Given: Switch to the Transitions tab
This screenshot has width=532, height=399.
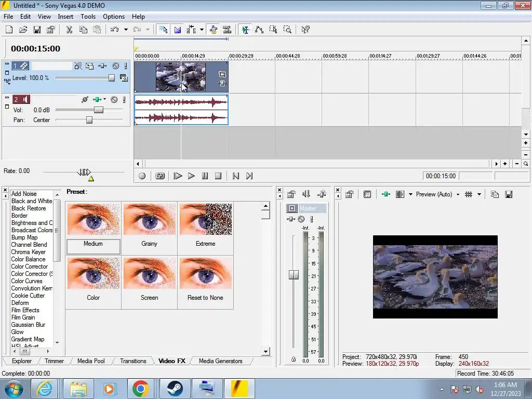Looking at the screenshot, I should 133,361.
